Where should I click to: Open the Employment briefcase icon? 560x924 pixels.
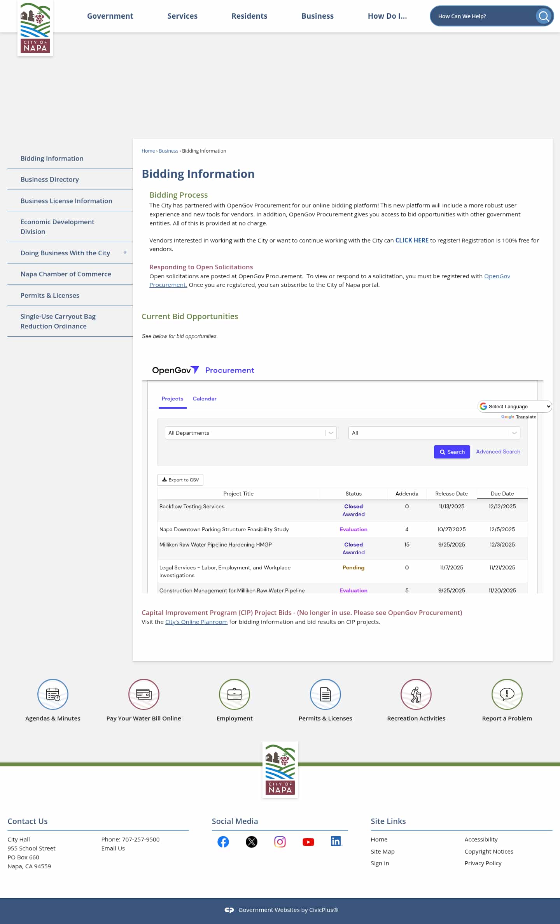point(234,694)
